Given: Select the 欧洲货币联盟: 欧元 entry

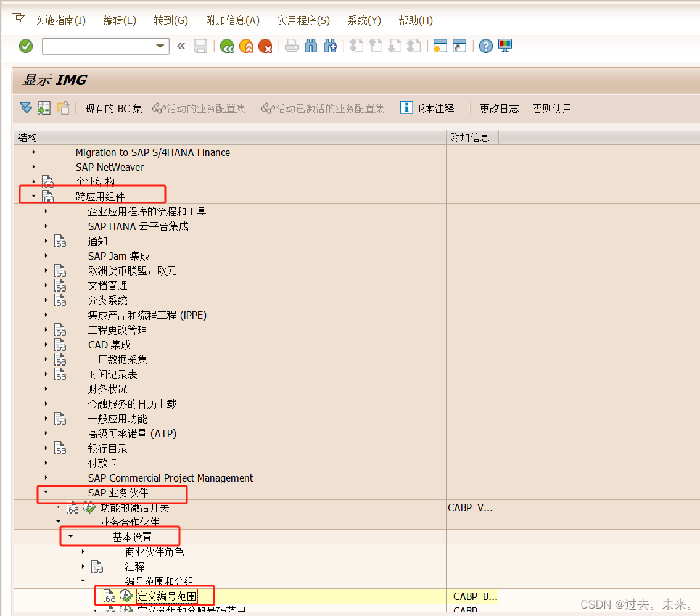Looking at the screenshot, I should point(133,271).
